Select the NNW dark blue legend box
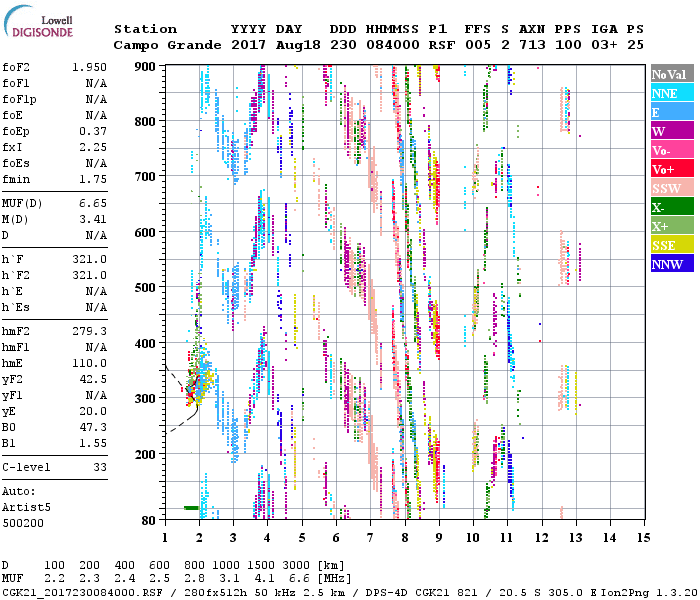The height and width of the screenshot is (600, 700). point(671,264)
